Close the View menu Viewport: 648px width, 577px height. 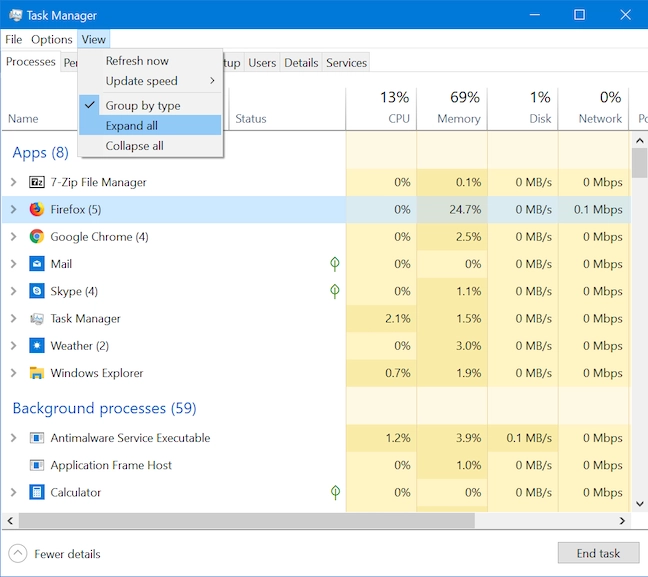(x=93, y=39)
